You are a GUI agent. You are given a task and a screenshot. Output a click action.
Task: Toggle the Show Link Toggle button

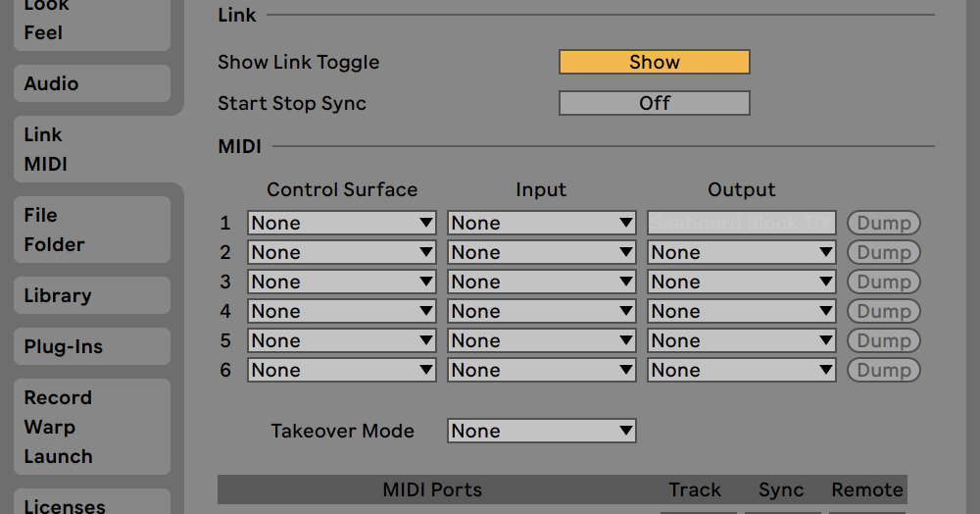[654, 62]
